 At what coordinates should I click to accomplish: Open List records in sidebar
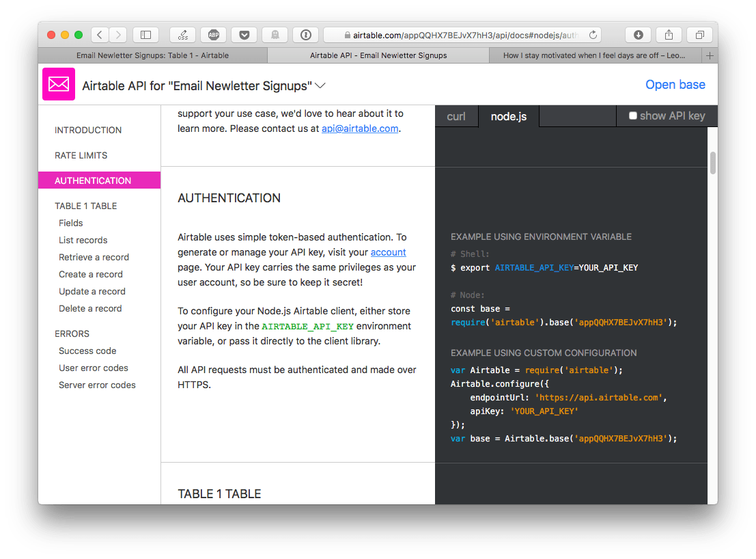(83, 240)
